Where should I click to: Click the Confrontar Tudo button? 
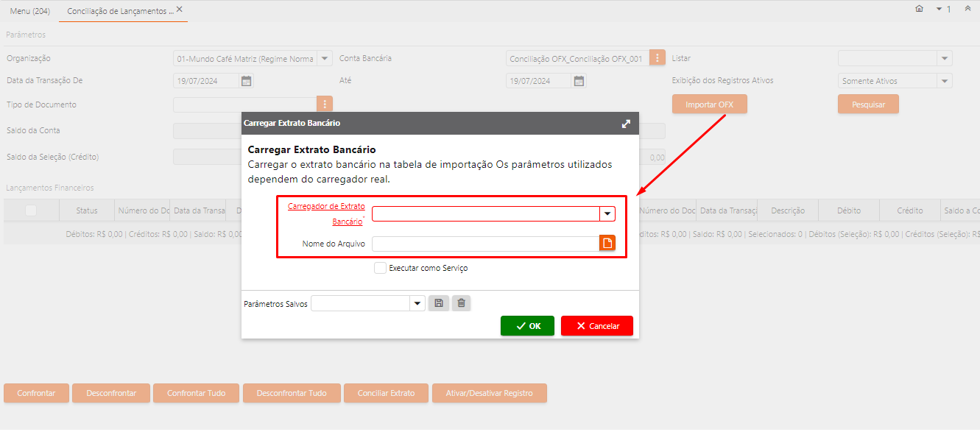[x=197, y=393]
